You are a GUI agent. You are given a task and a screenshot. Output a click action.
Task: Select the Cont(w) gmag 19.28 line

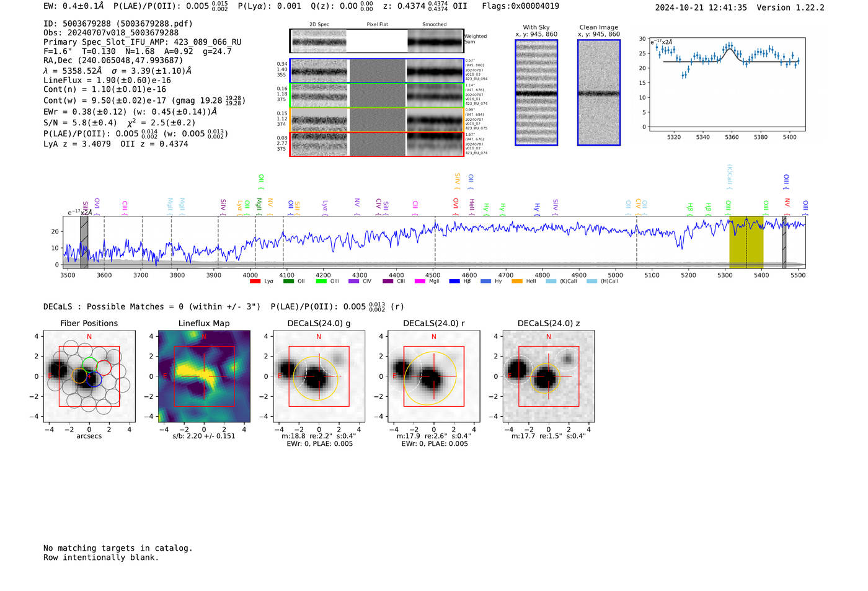click(144, 100)
